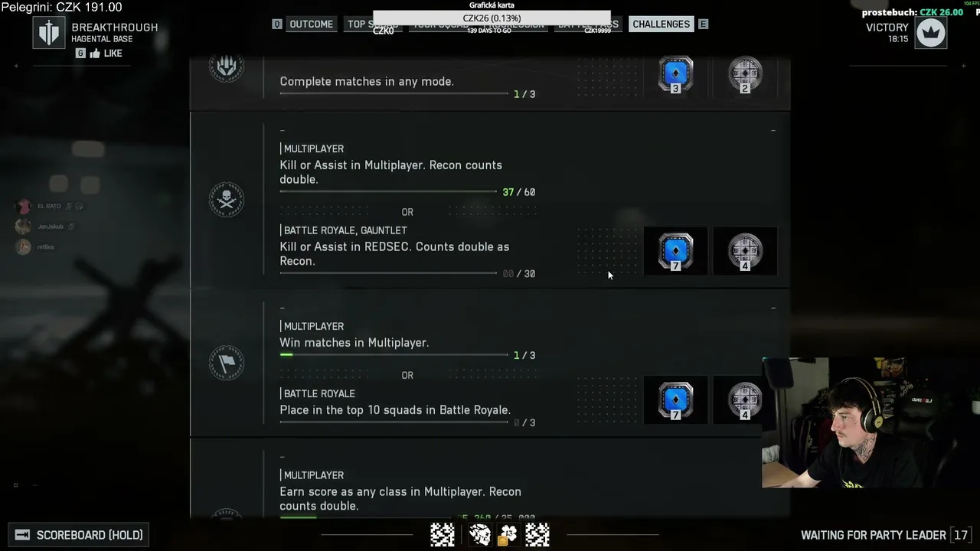Screen dimensions: 980x551
Task: Switch to the TOP SQUAD tab
Action: [x=373, y=24]
